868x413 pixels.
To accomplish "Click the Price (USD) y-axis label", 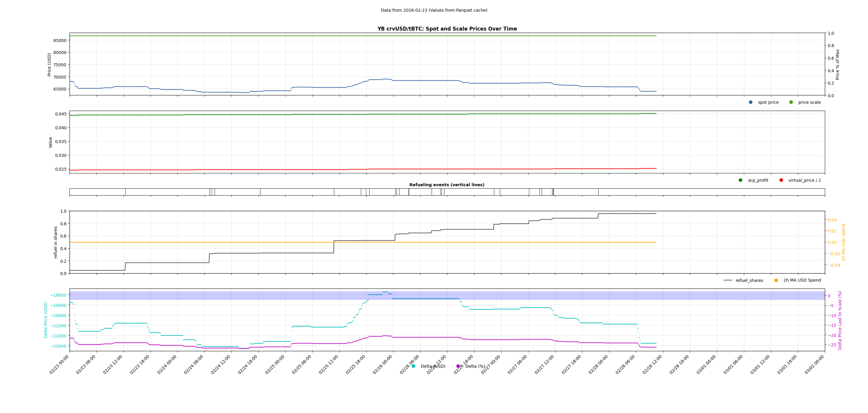I will click(49, 64).
